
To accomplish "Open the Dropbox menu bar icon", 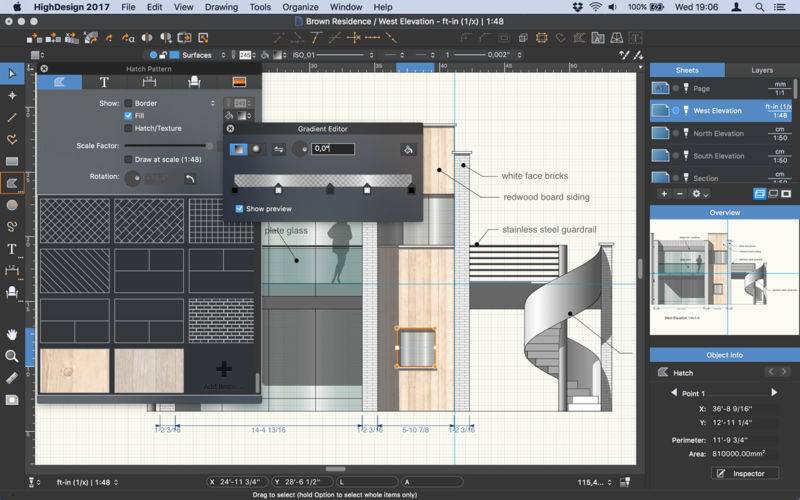I will [577, 7].
